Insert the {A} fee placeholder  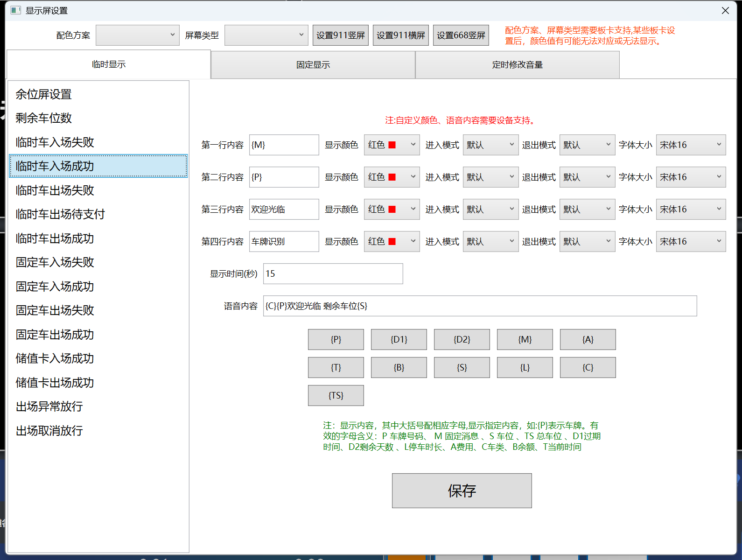tap(588, 339)
